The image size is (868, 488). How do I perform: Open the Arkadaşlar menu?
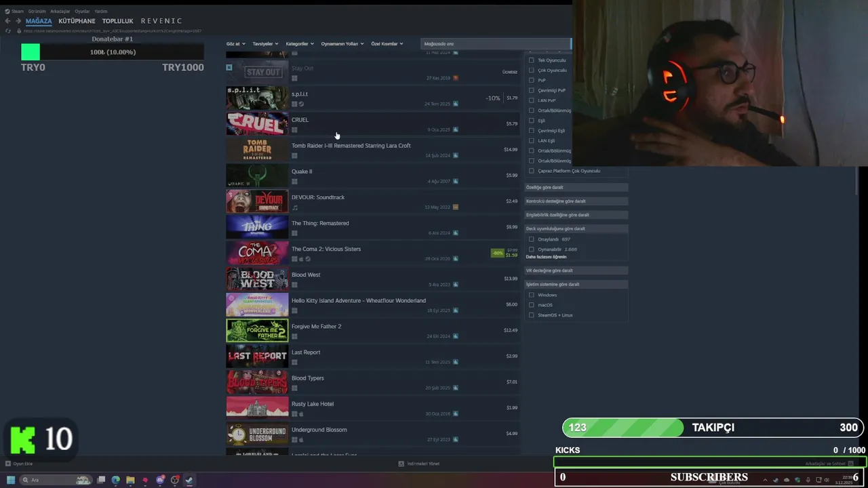[60, 12]
